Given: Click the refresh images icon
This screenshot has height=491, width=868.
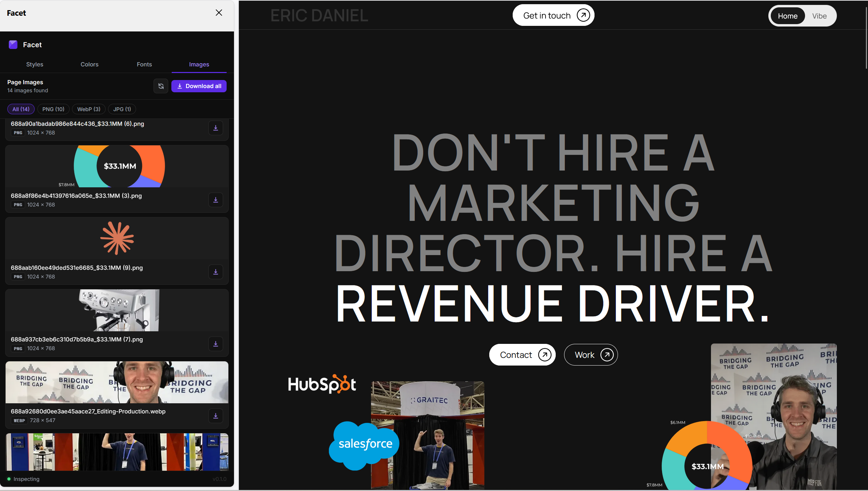Looking at the screenshot, I should (x=161, y=86).
